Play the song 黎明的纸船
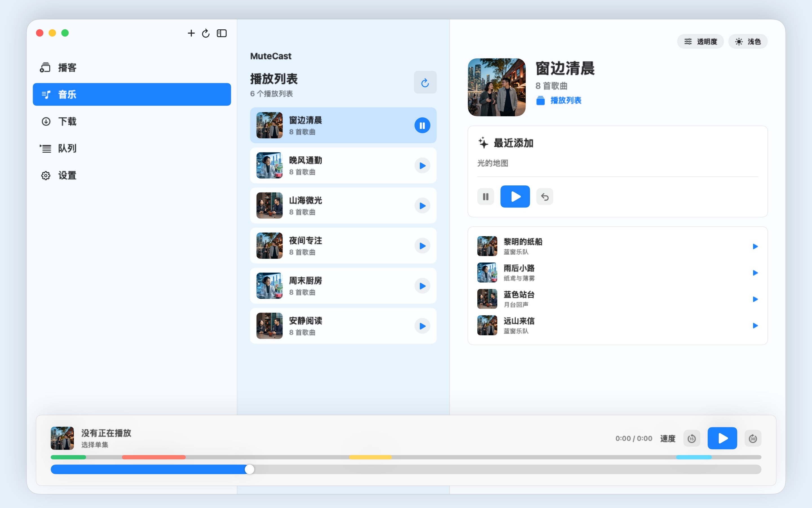Image resolution: width=812 pixels, height=508 pixels. tap(755, 246)
